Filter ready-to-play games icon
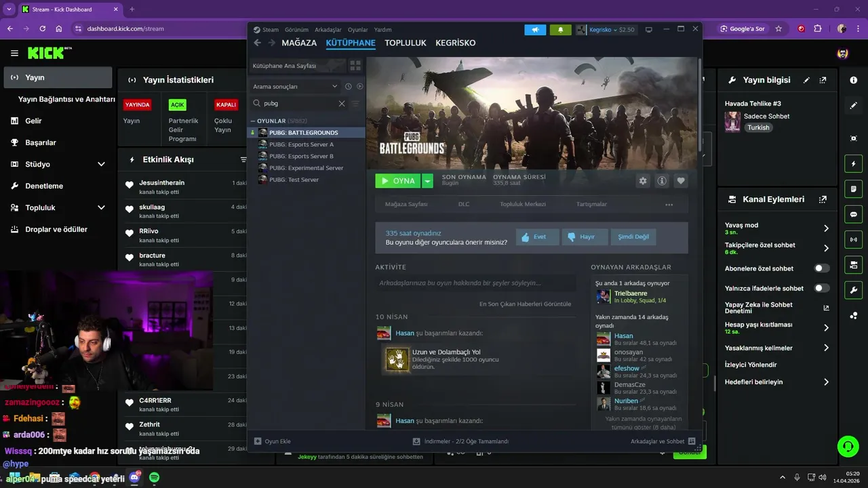Image resolution: width=868 pixels, height=488 pixels. 360,87
